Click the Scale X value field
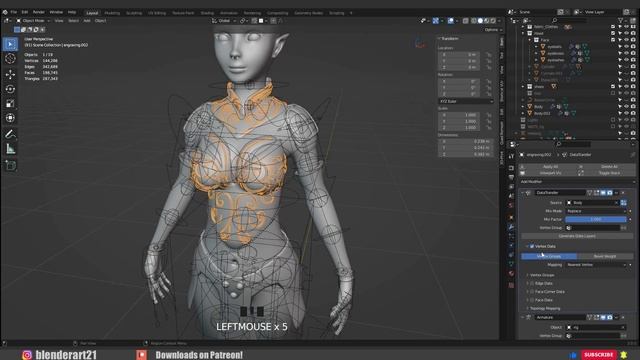Viewport: 640px width, 360px height. [x=460, y=115]
